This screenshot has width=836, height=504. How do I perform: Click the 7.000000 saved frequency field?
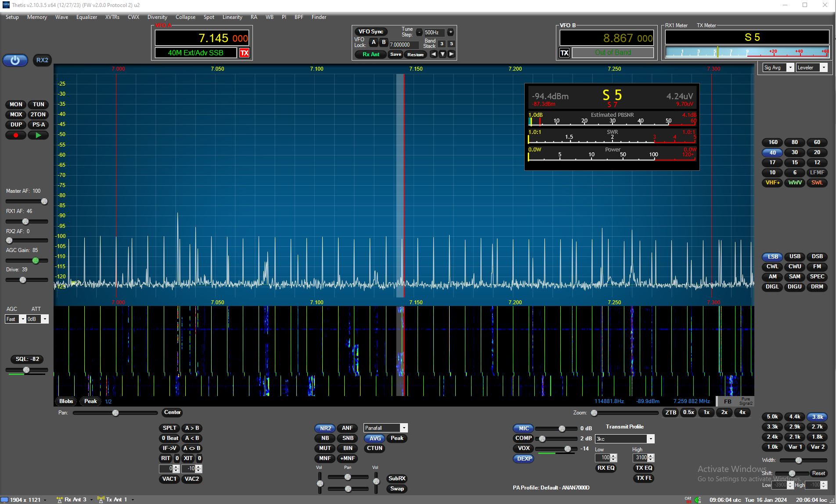[x=404, y=45]
